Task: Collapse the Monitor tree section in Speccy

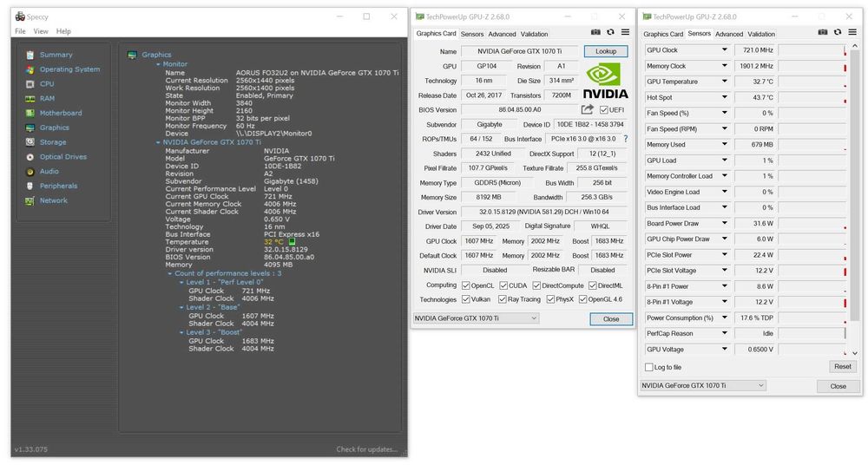Action: (158, 64)
